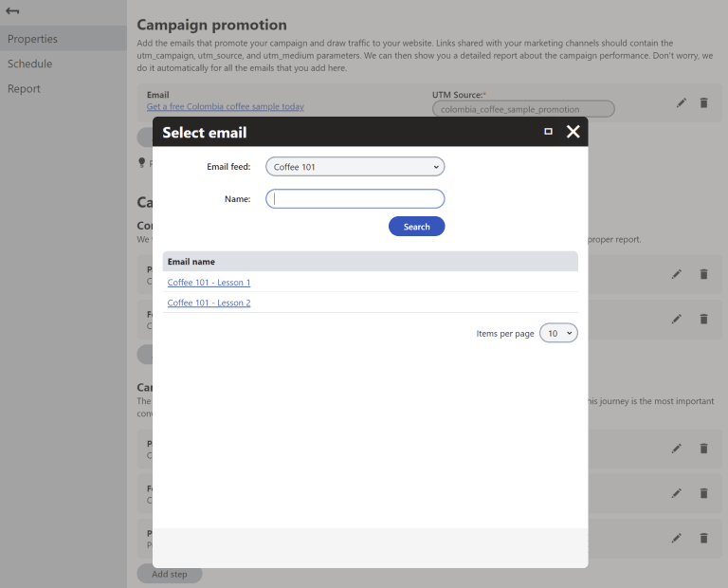
Task: Click the UTM Source text field
Action: coord(522,109)
